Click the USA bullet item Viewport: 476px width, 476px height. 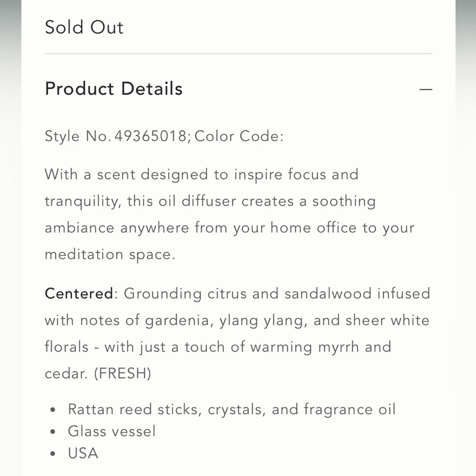click(x=83, y=453)
